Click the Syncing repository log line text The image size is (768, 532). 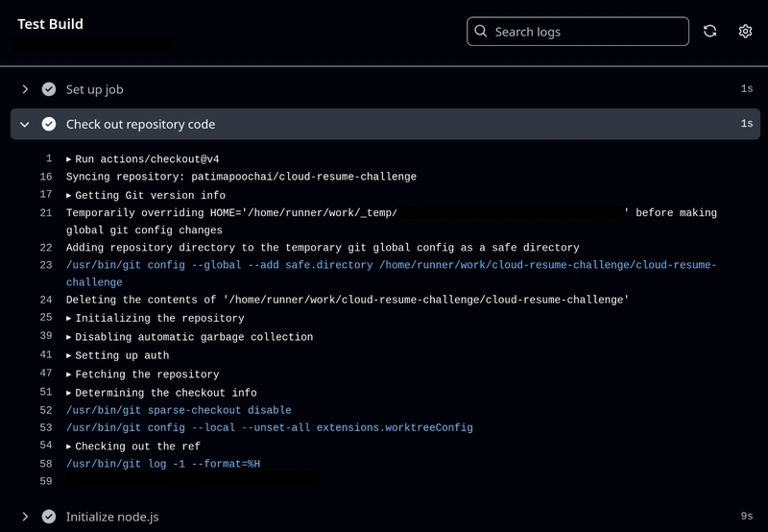tap(241, 177)
